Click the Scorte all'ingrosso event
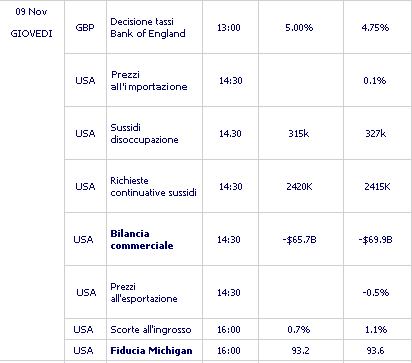Screen dimensions: 412x363 point(151,329)
